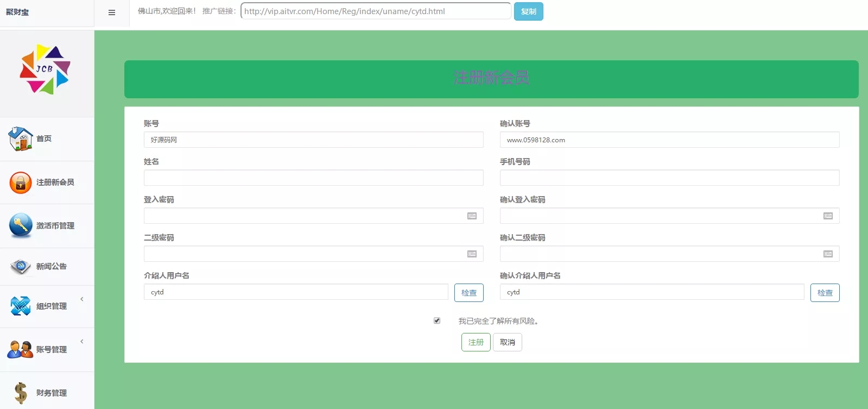Toggle the sidebar with the hamburger icon

click(x=112, y=12)
